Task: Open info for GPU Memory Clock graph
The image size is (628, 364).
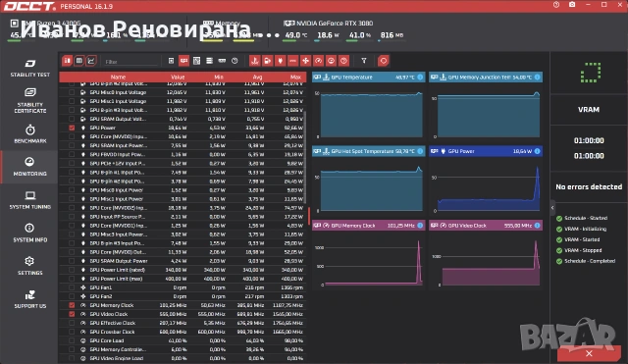Action: click(x=420, y=226)
